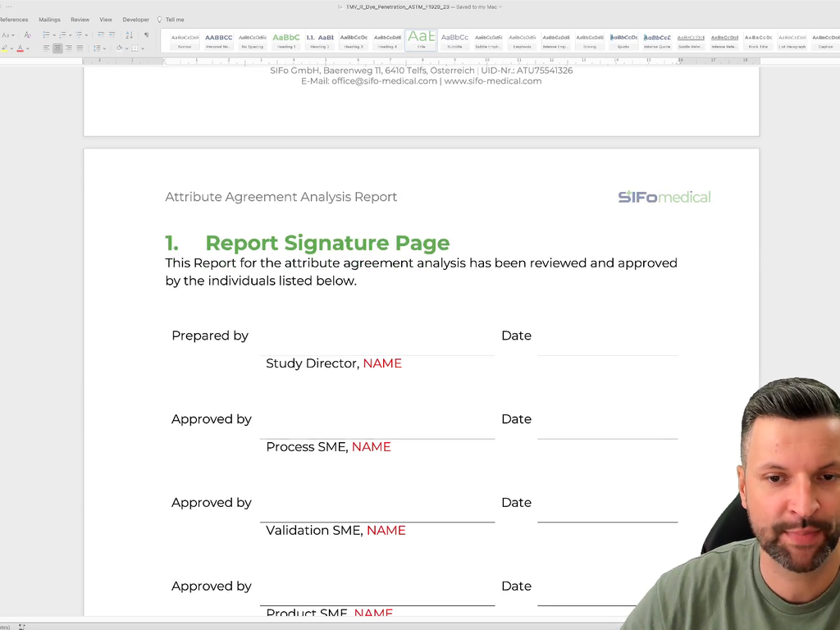Open multilevel list dropdown arrow
The width and height of the screenshot is (840, 630).
[x=86, y=35]
